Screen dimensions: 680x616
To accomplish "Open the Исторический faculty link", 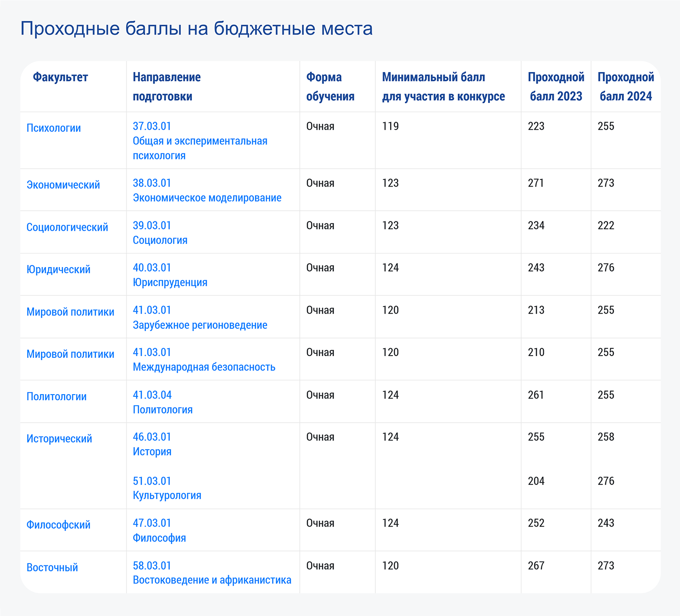I will coord(59,439).
